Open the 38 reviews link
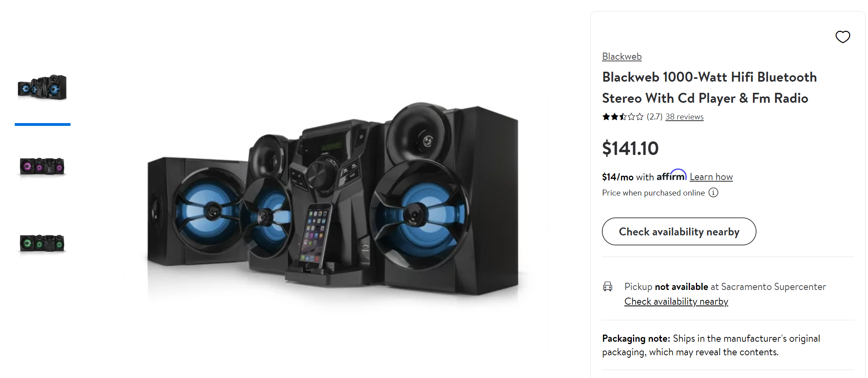 point(684,117)
